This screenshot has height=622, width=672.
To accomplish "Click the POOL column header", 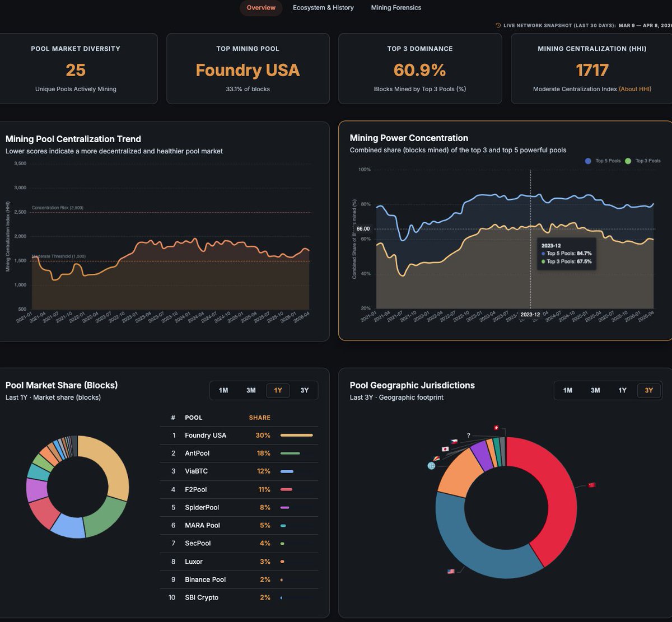I will [194, 418].
